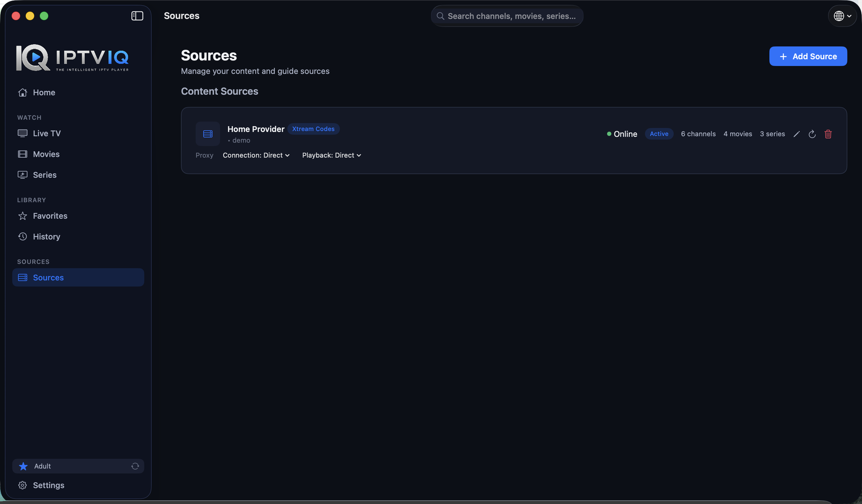Image resolution: width=862 pixels, height=504 pixels.
Task: Click the 4 movies count
Action: (x=737, y=134)
